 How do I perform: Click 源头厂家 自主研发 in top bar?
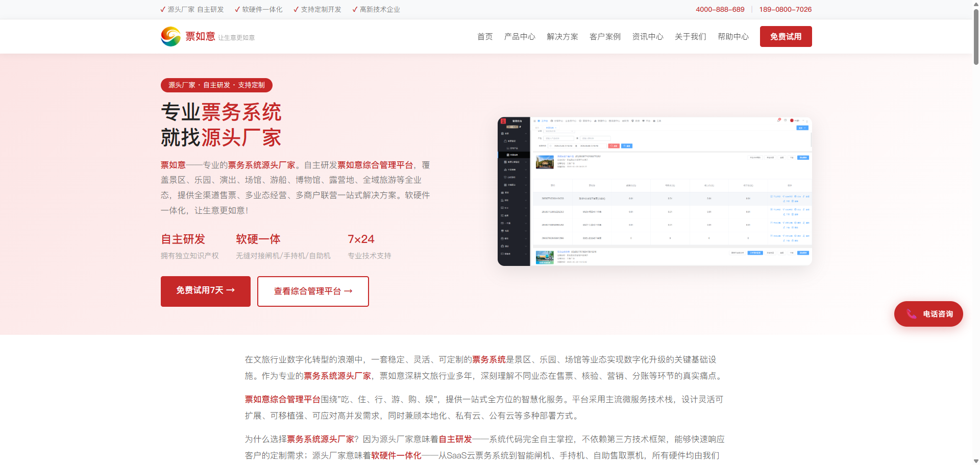pyautogui.click(x=192, y=9)
